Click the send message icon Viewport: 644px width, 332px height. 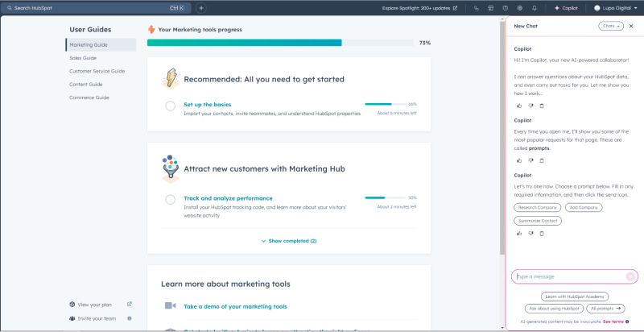[630, 276]
